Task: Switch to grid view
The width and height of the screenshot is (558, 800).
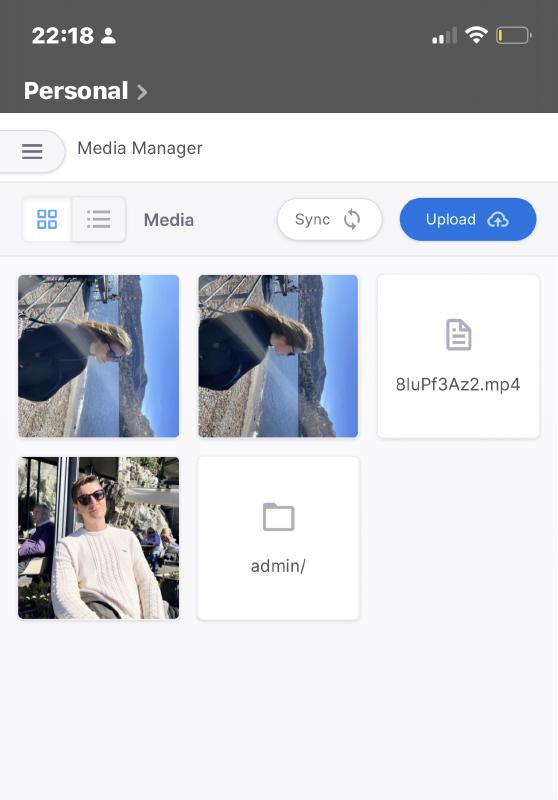Action: point(47,219)
